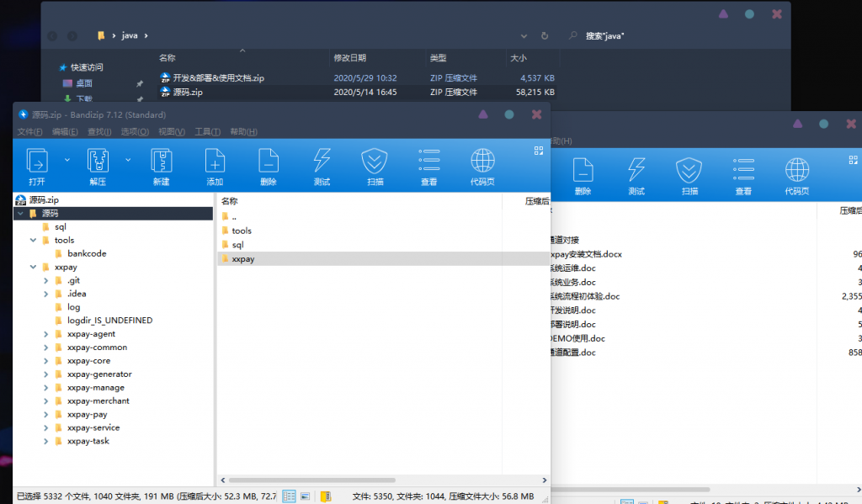Image resolution: width=862 pixels, height=504 pixels.
Task: Click the 添加 (Add) files icon
Action: [215, 162]
